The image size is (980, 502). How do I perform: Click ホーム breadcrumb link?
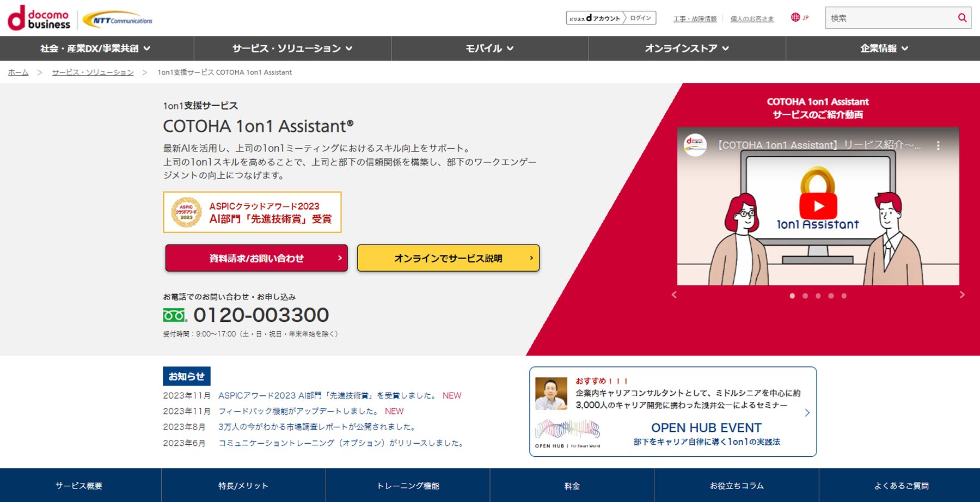pos(18,72)
